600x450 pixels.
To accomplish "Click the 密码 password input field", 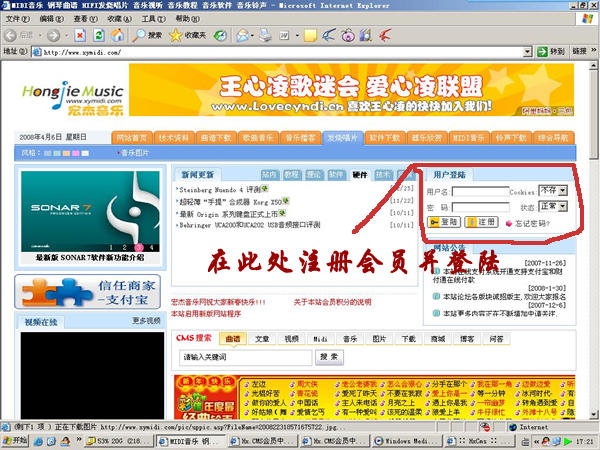I will tap(481, 207).
